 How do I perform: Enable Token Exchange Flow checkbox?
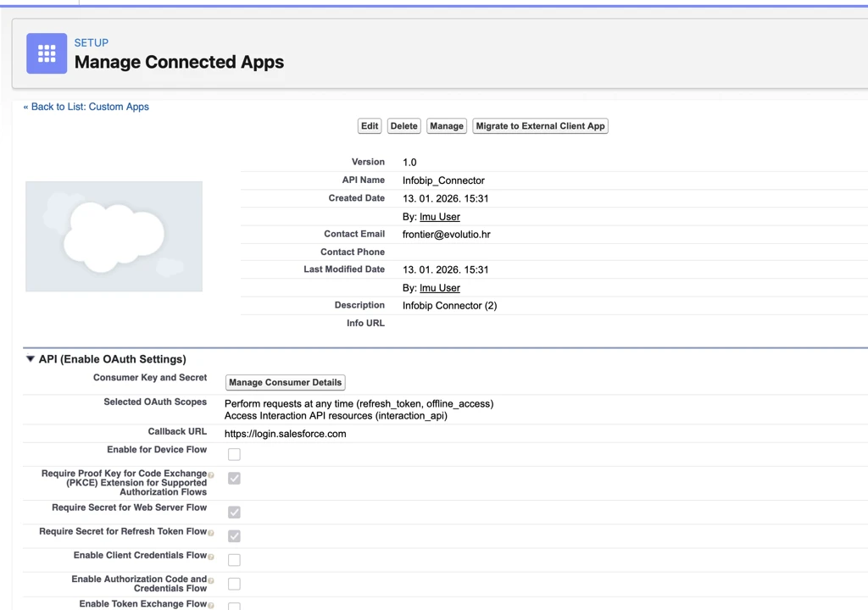click(234, 606)
